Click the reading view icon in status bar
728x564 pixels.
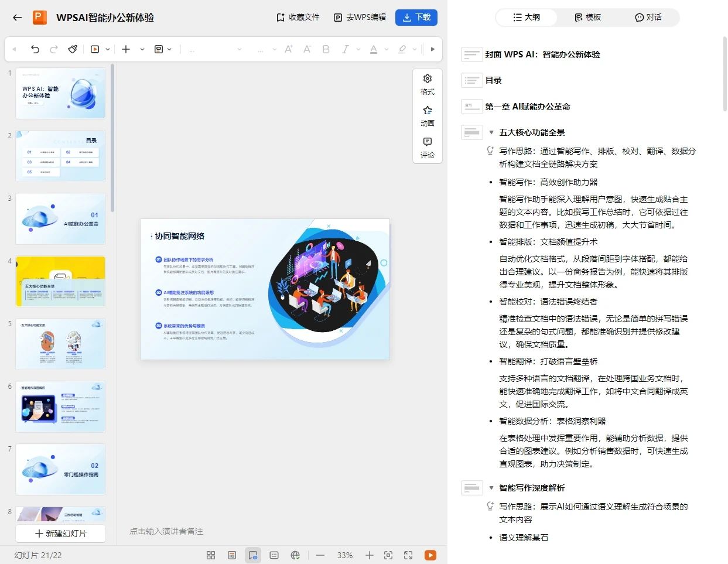click(232, 555)
